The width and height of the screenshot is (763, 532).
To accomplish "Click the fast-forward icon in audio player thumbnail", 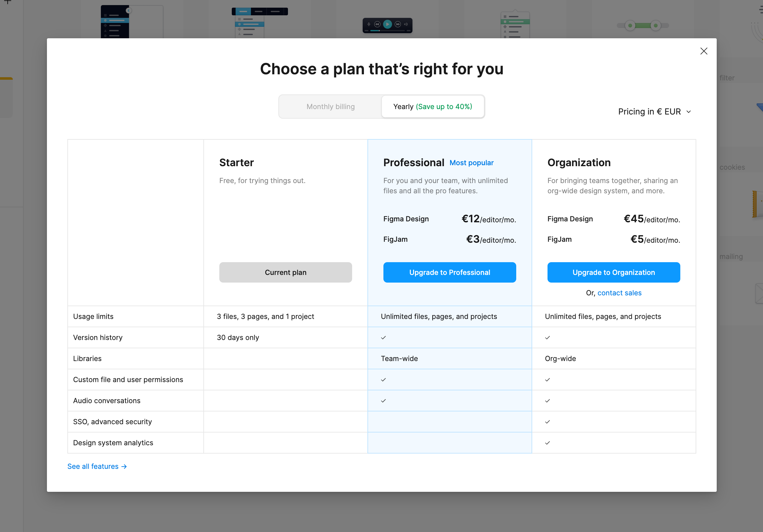I will point(397,24).
